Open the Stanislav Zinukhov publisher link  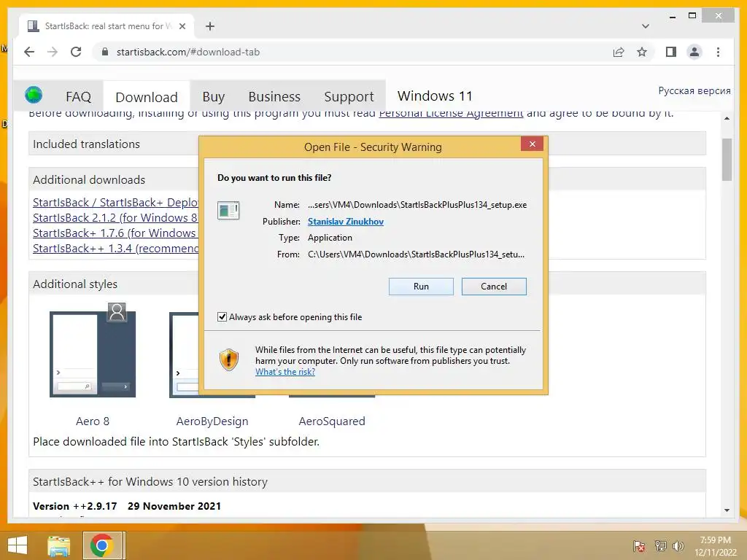tap(345, 222)
